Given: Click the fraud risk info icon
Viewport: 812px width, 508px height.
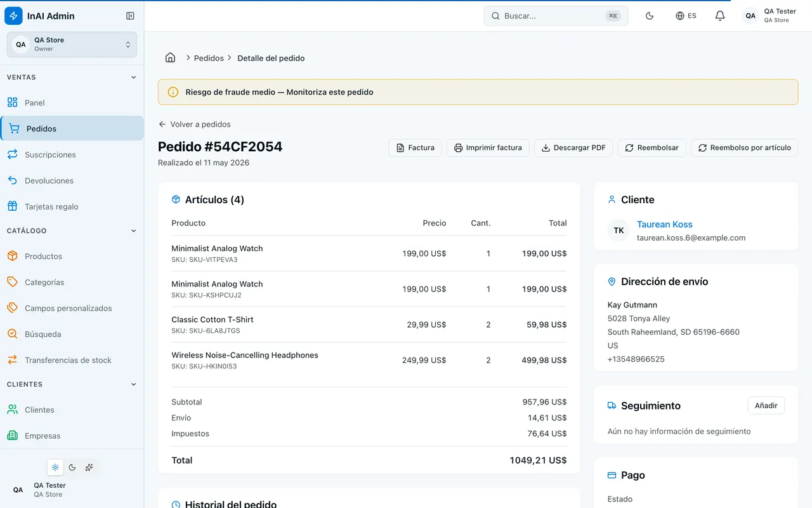Looking at the screenshot, I should [173, 92].
